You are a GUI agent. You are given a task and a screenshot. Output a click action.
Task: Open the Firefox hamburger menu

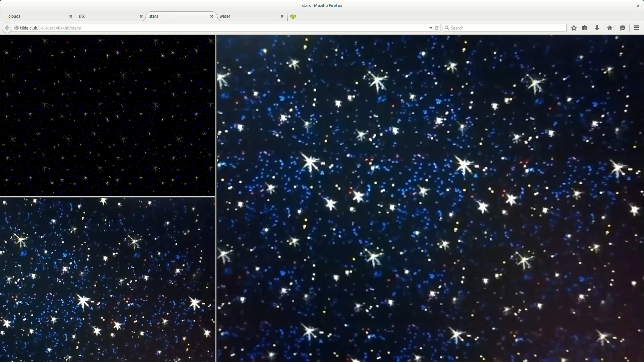[x=637, y=28]
